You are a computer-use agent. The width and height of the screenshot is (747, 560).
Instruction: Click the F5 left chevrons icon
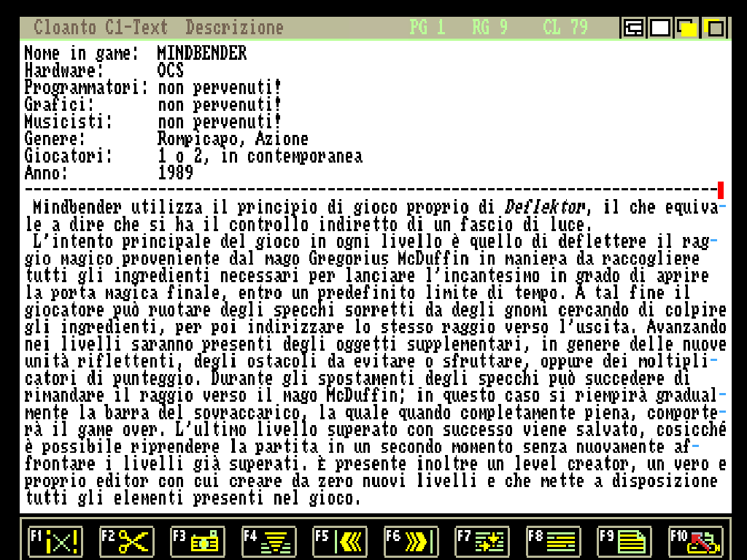click(x=340, y=542)
